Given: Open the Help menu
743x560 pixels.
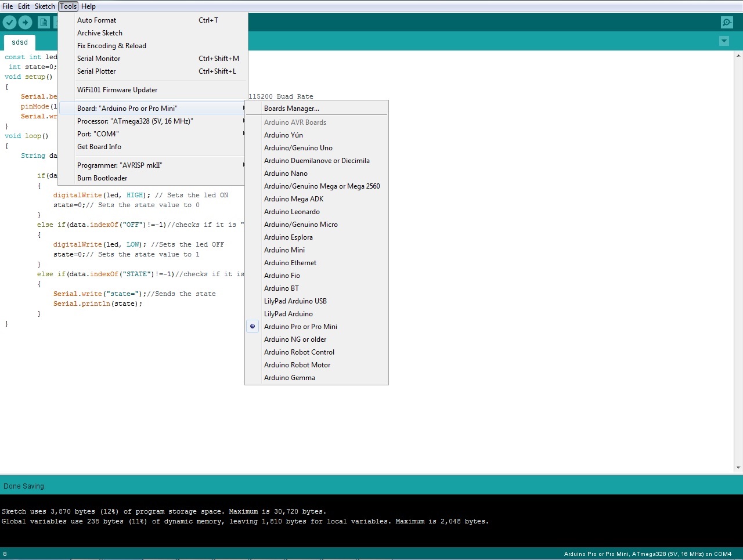Looking at the screenshot, I should 88,6.
